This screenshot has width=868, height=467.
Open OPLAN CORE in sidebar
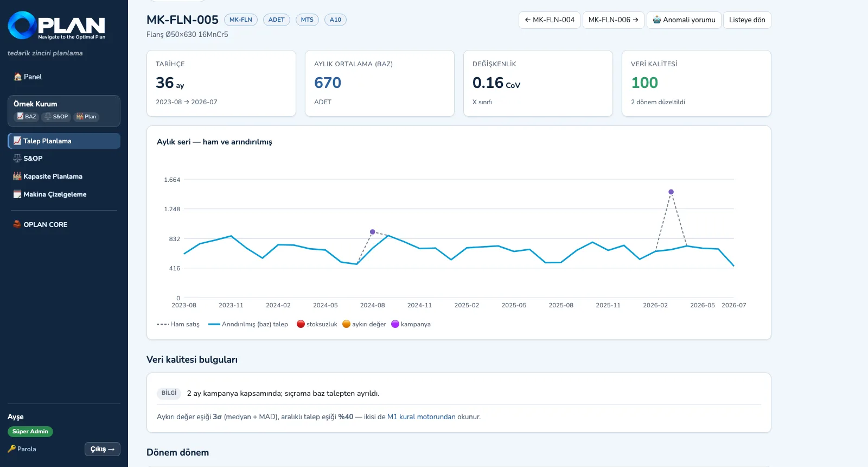point(64,224)
